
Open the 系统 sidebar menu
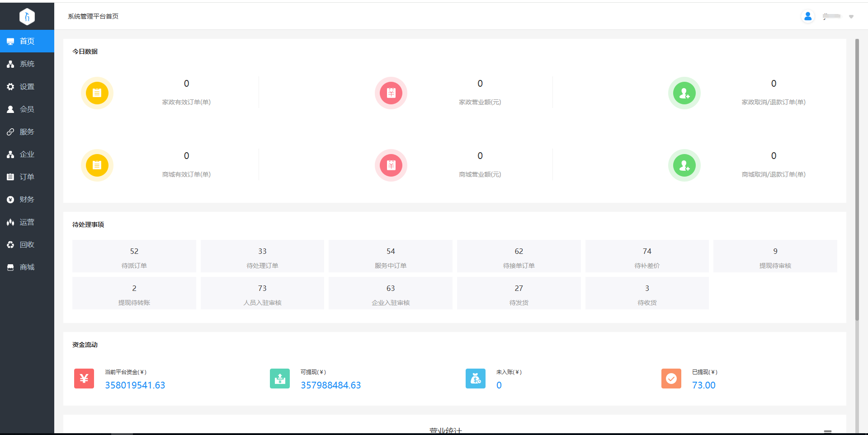coord(27,64)
